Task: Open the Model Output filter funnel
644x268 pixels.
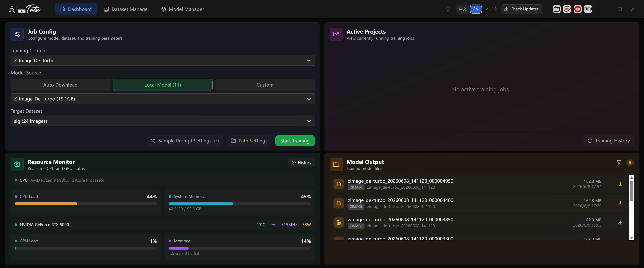Action: (x=619, y=162)
